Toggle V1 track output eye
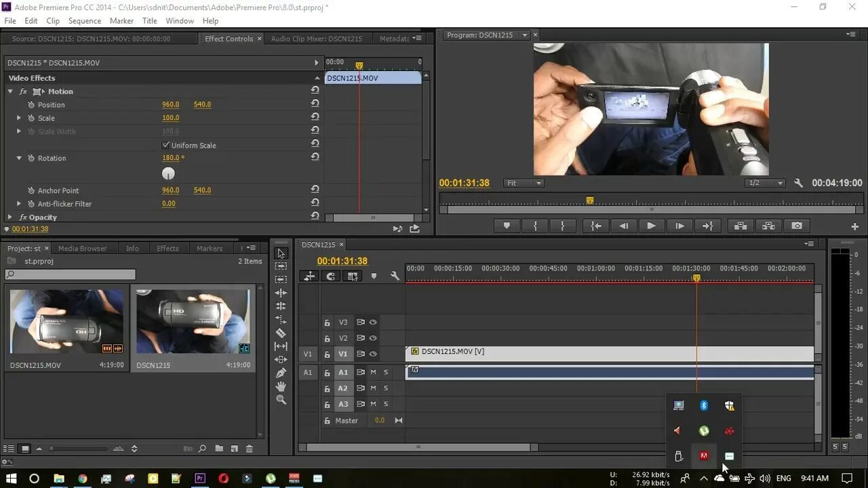 point(373,354)
